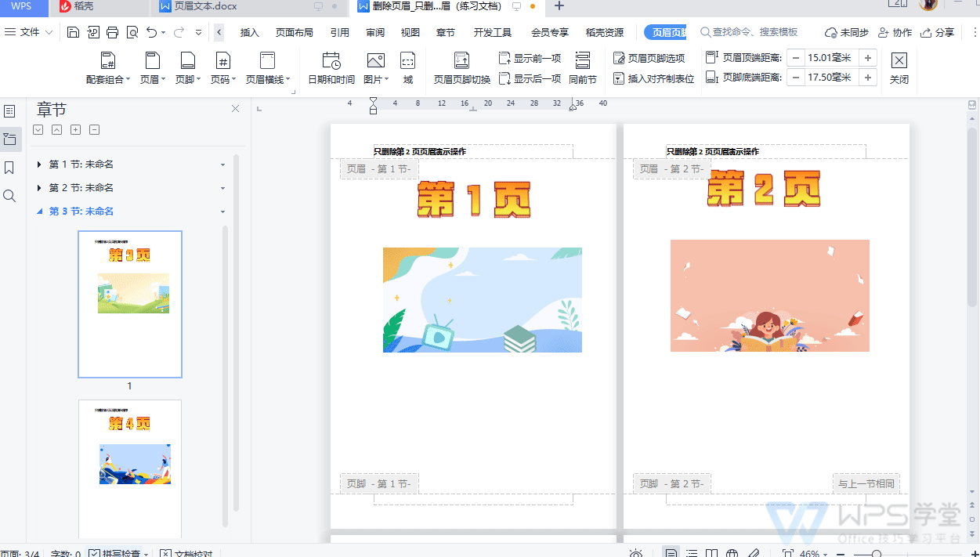Open the 文件 menu dropdown arrow
This screenshot has width=980, height=557.
pyautogui.click(x=49, y=32)
